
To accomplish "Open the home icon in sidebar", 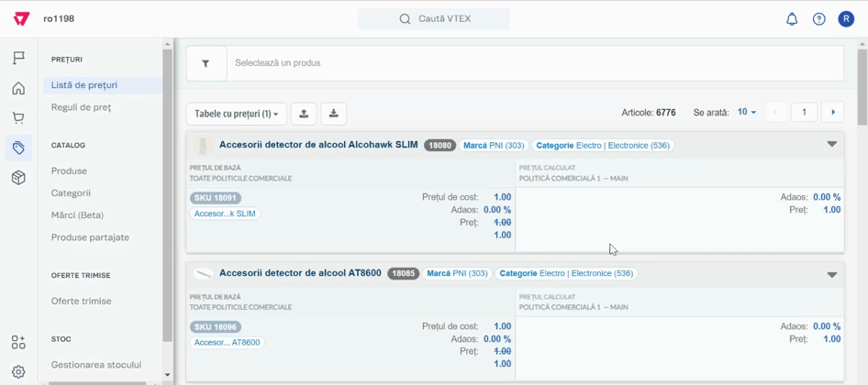I will click(18, 89).
